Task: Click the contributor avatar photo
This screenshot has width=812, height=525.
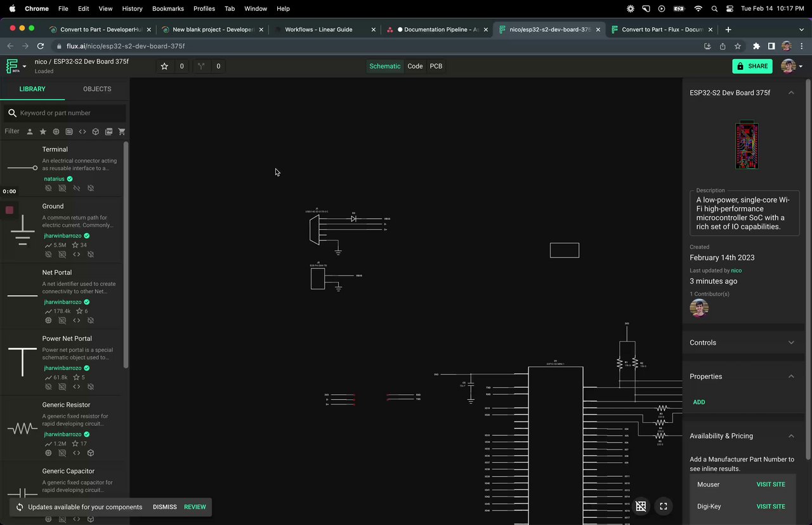Action: (x=698, y=308)
